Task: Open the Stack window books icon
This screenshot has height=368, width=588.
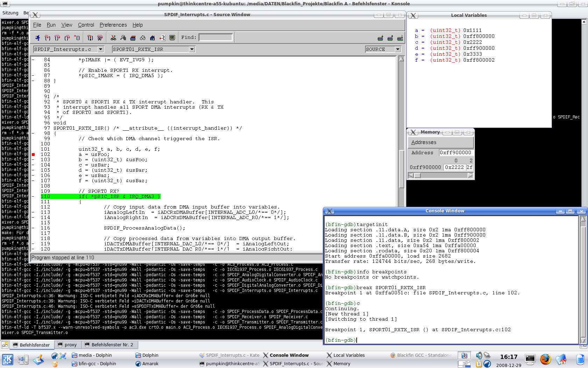Action: click(133, 38)
